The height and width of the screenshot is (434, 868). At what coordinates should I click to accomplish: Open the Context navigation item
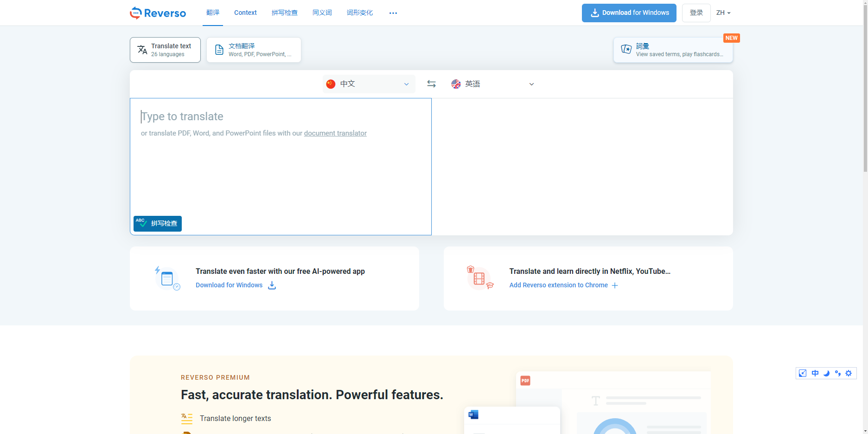(x=245, y=13)
